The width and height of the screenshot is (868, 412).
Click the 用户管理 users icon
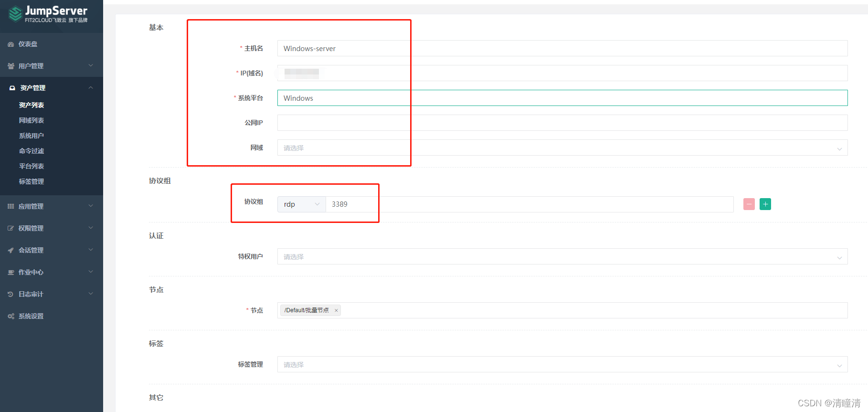(x=11, y=66)
